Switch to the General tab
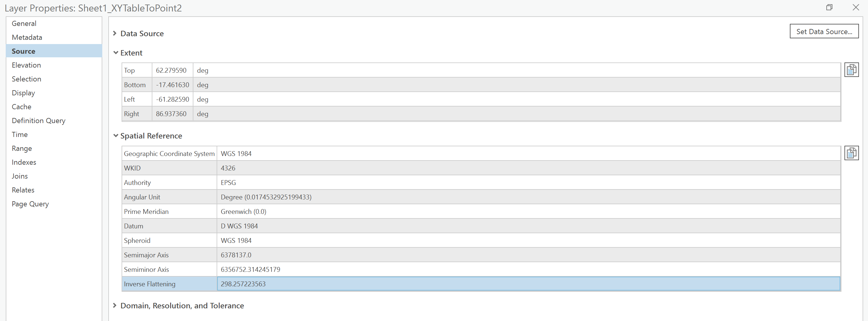868x321 pixels. tap(24, 23)
